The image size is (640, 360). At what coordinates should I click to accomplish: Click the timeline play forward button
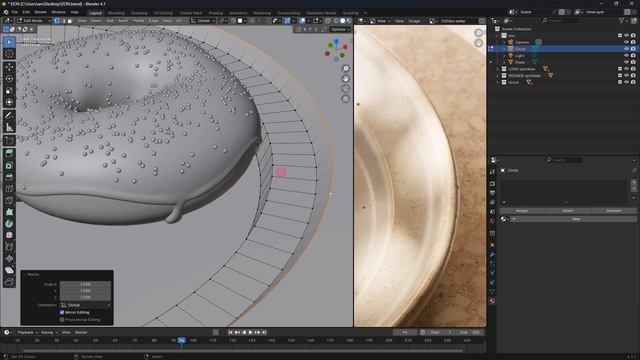tap(251, 332)
